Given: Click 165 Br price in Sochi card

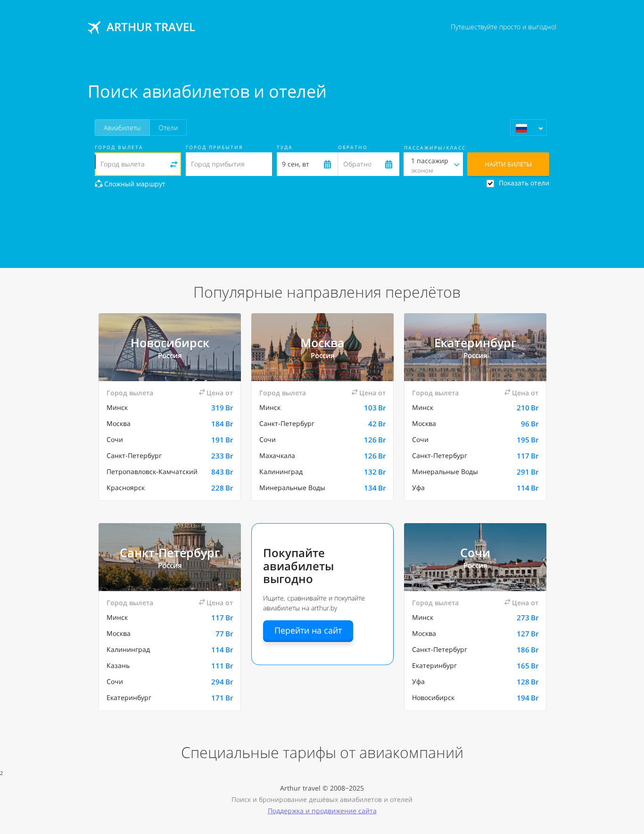Looking at the screenshot, I should coord(528,666).
